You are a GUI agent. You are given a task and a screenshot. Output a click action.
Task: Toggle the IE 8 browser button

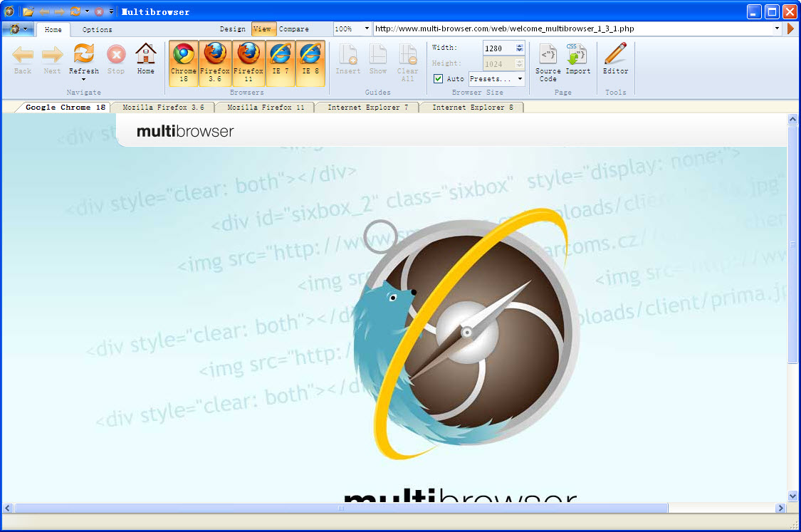tap(310, 63)
